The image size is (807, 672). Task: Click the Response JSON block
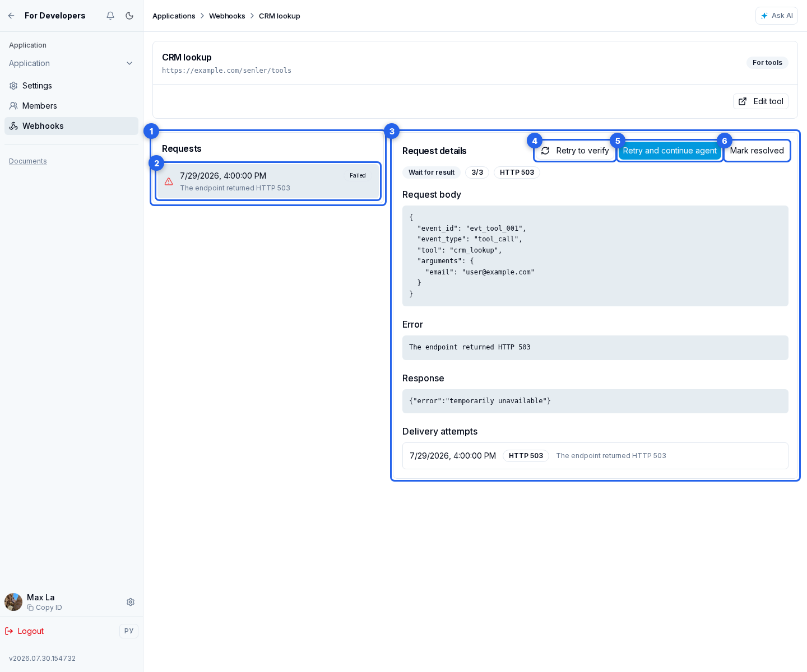coord(595,402)
